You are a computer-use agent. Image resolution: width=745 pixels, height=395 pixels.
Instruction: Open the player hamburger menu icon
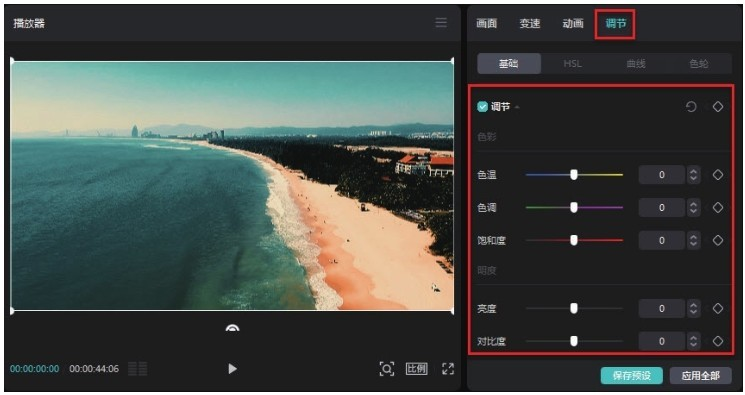coord(441,23)
